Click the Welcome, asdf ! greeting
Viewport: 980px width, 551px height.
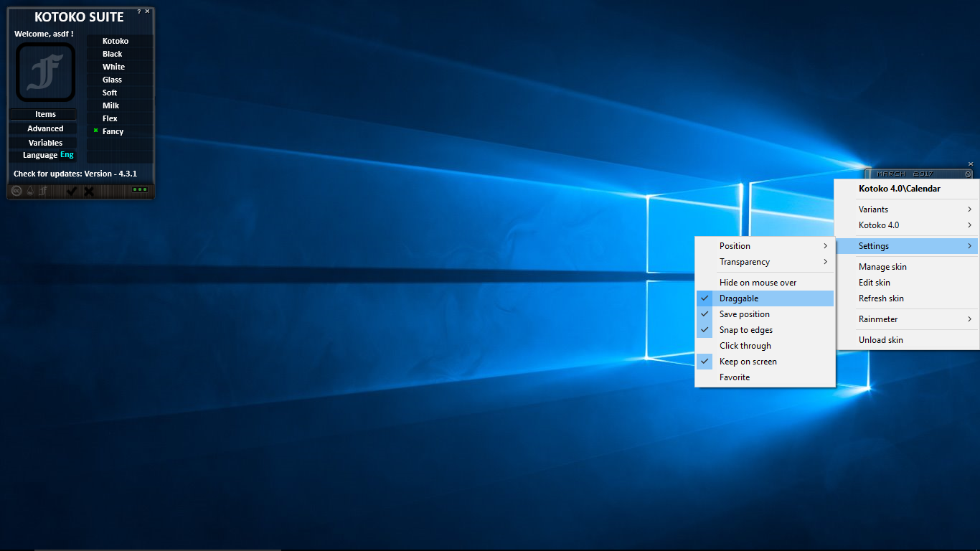[44, 34]
